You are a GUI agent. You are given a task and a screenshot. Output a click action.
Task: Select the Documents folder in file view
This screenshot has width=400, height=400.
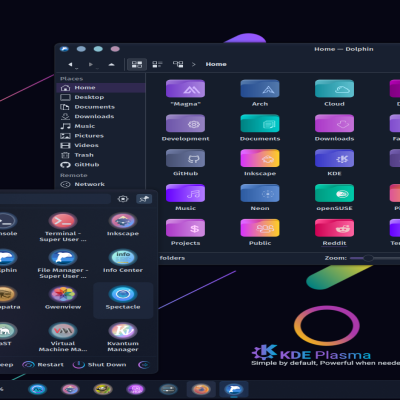pos(260,123)
